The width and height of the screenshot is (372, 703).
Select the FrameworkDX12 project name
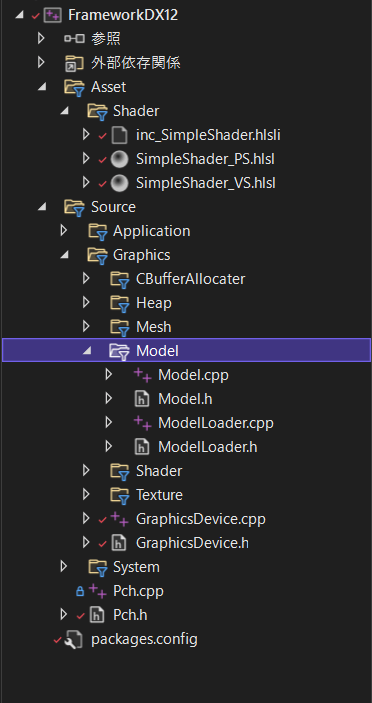tap(123, 15)
